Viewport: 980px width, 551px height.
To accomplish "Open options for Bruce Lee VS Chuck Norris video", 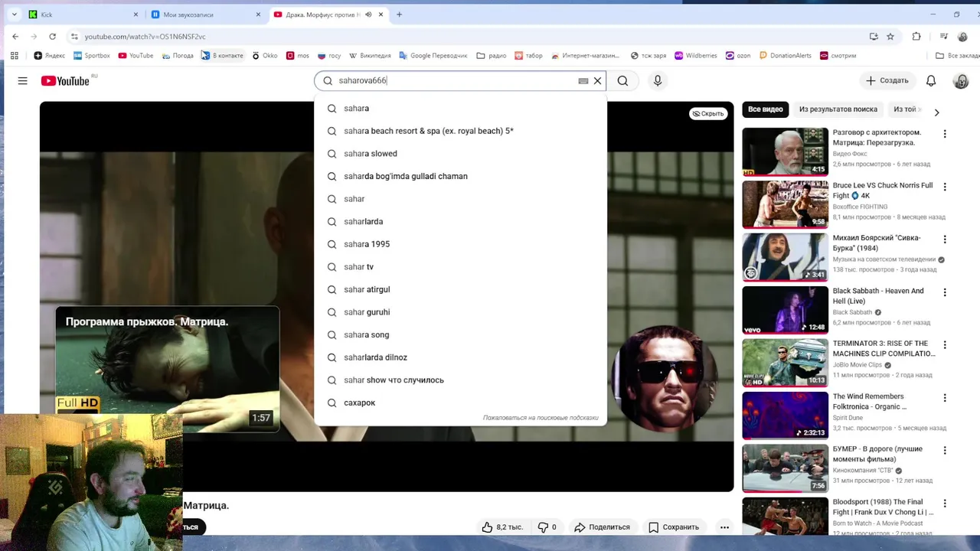I will click(x=945, y=187).
